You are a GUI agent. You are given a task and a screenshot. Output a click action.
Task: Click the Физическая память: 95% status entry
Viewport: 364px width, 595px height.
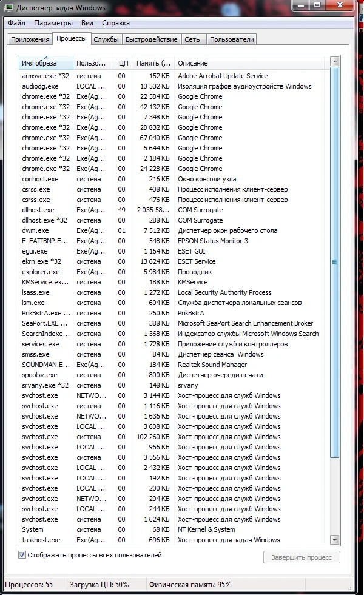(x=190, y=584)
